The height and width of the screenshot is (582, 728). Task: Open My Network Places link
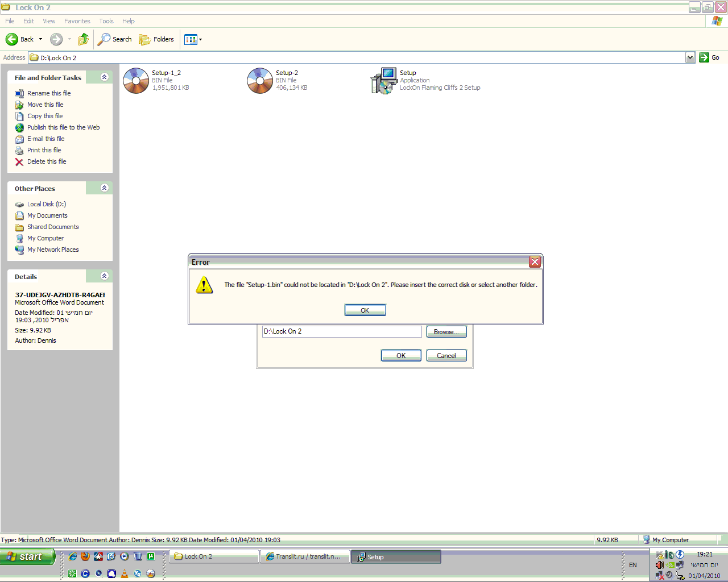(53, 250)
